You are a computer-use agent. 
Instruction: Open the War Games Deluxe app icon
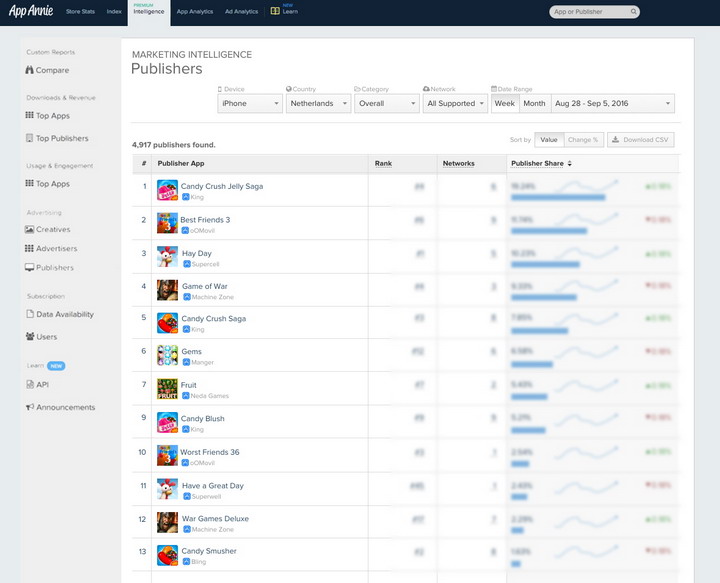167,522
